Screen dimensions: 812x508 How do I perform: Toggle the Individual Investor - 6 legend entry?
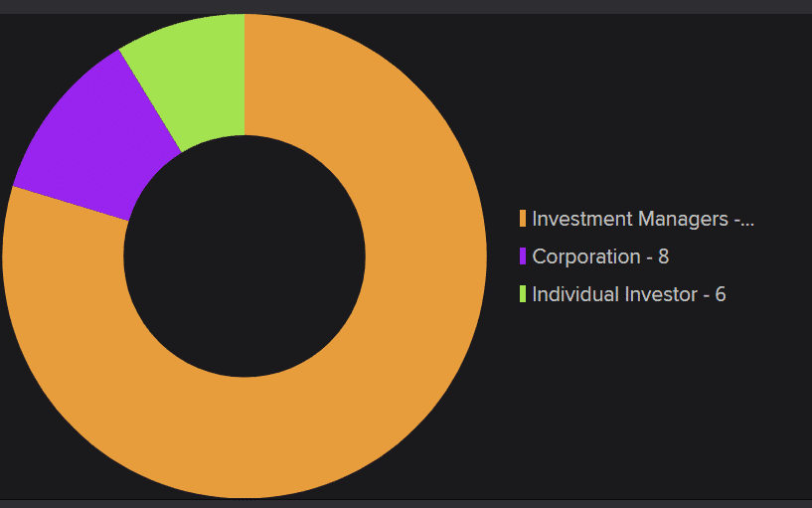628,294
